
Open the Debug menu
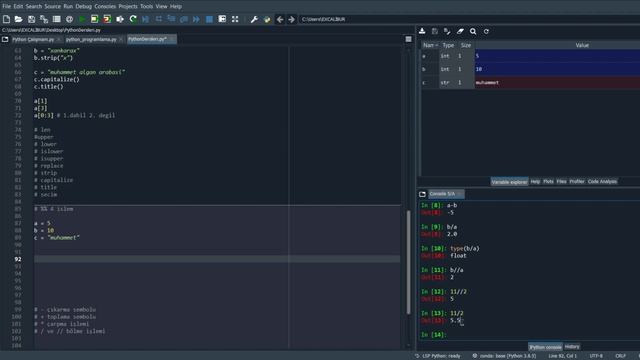[x=84, y=6]
